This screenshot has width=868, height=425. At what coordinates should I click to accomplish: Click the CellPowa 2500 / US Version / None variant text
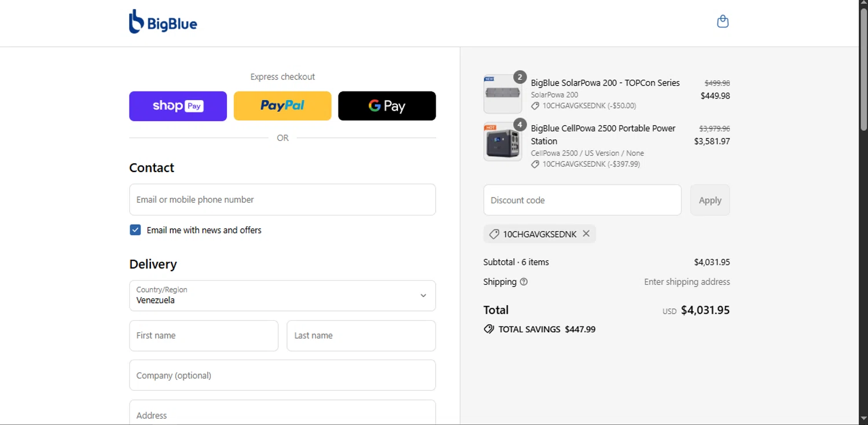(x=587, y=153)
